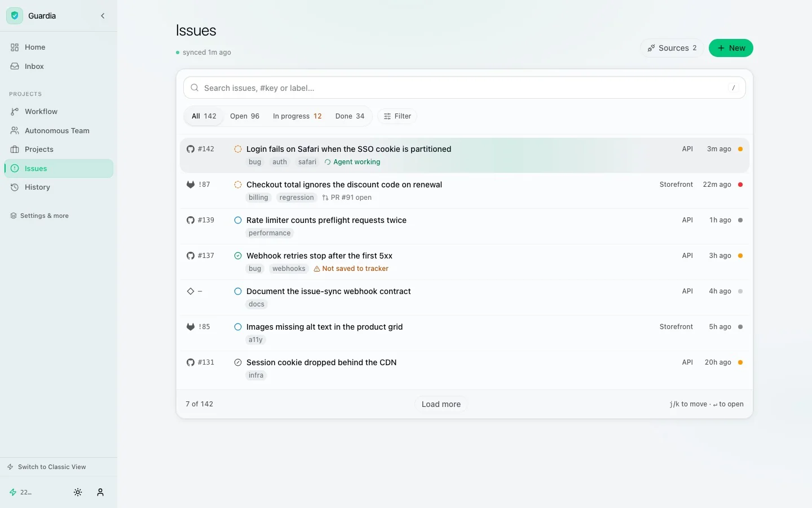Go to Workflow in Projects

(x=59, y=112)
